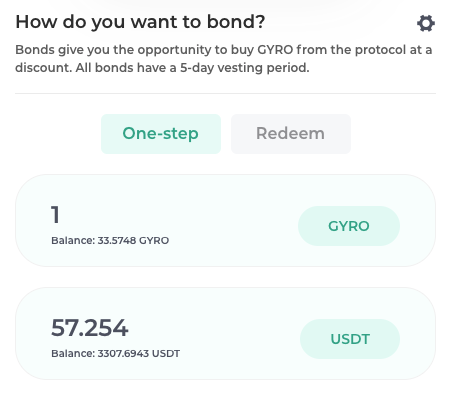Screen dimensions: 454x396
Task: Click the word 'discount' in the description
Action: coord(43,68)
